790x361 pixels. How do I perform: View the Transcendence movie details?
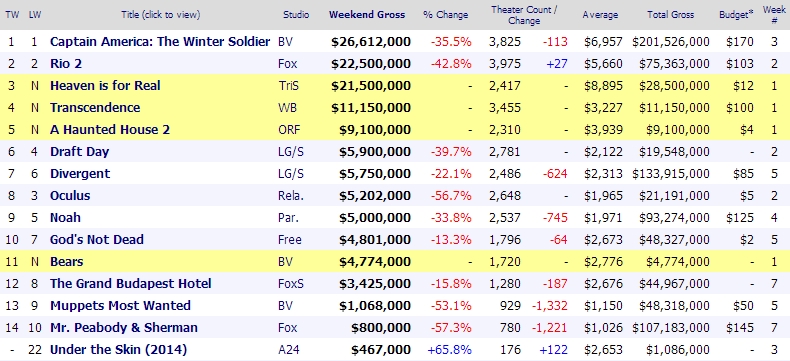(x=95, y=108)
